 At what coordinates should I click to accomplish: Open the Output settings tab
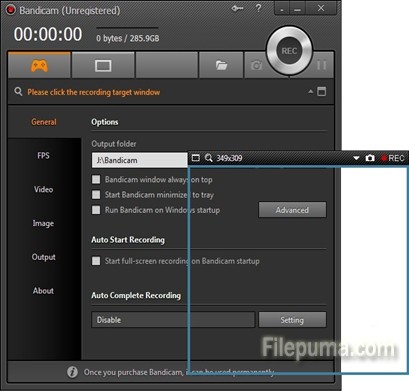point(43,257)
